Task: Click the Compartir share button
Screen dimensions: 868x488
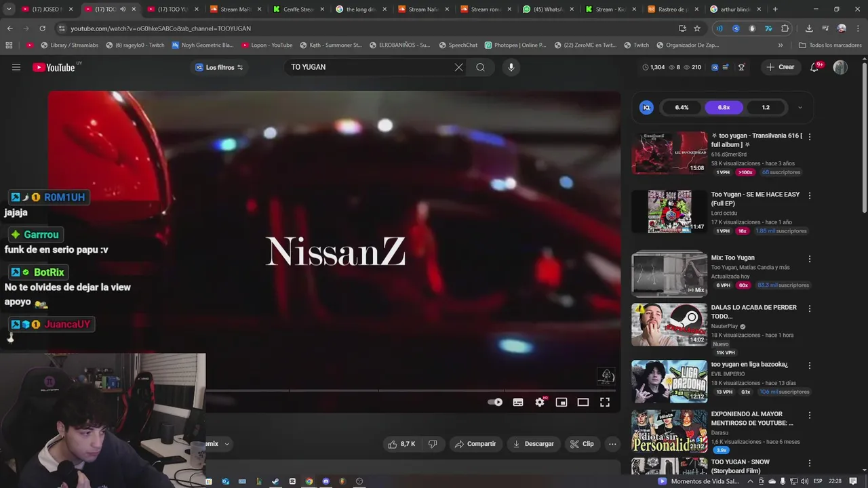Action: 475,444
